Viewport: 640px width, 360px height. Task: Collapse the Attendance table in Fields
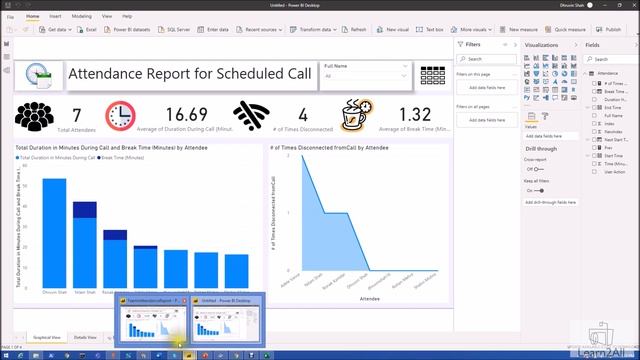[585, 73]
